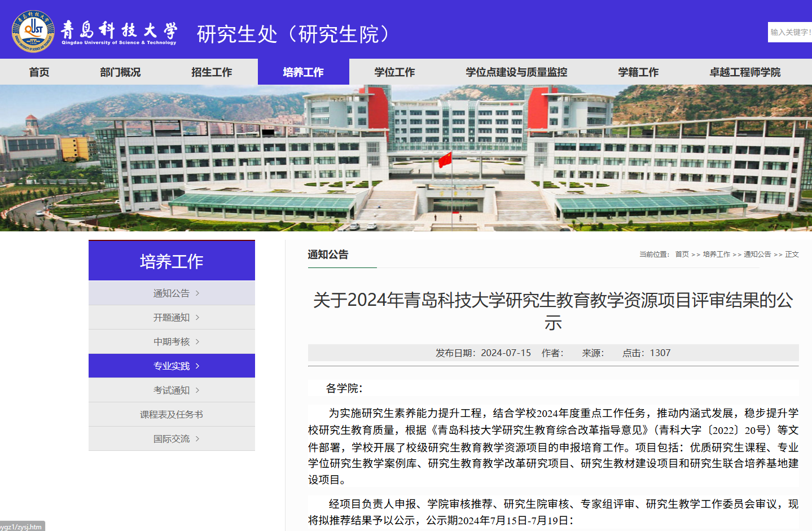Image resolution: width=812 pixels, height=531 pixels.
Task: Select the 培养工作 highlighted navigation tab
Action: coord(304,72)
